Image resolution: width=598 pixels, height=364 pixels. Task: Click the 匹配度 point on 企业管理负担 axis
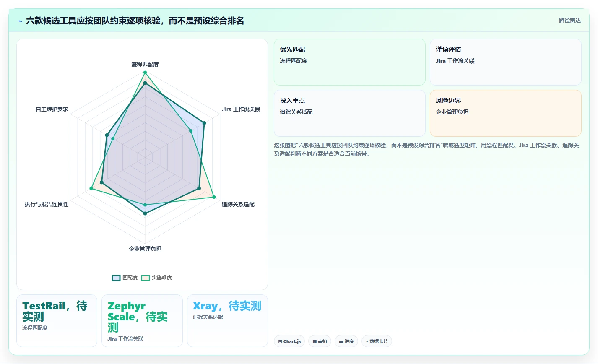point(145,213)
